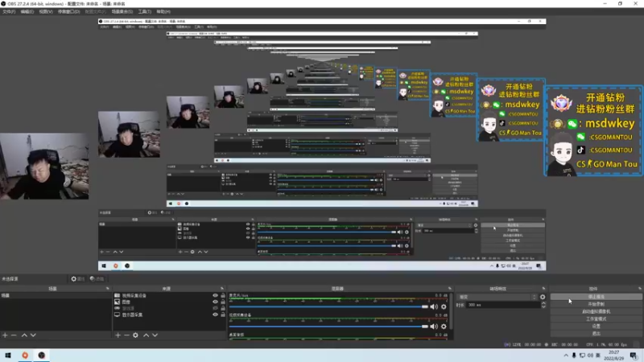Pop out the Scene Transitions dock panel
The height and width of the screenshot is (362, 644).
(544, 289)
